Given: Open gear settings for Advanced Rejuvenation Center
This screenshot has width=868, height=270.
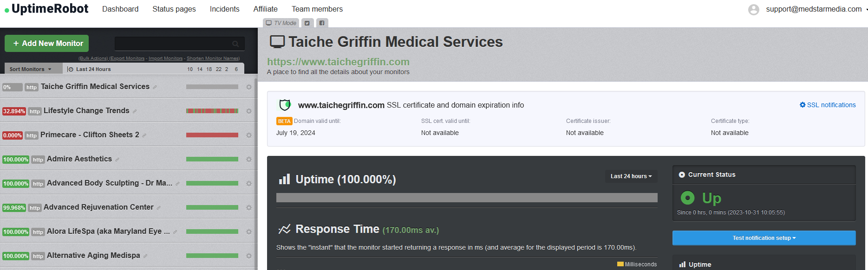Looking at the screenshot, I should tap(249, 208).
